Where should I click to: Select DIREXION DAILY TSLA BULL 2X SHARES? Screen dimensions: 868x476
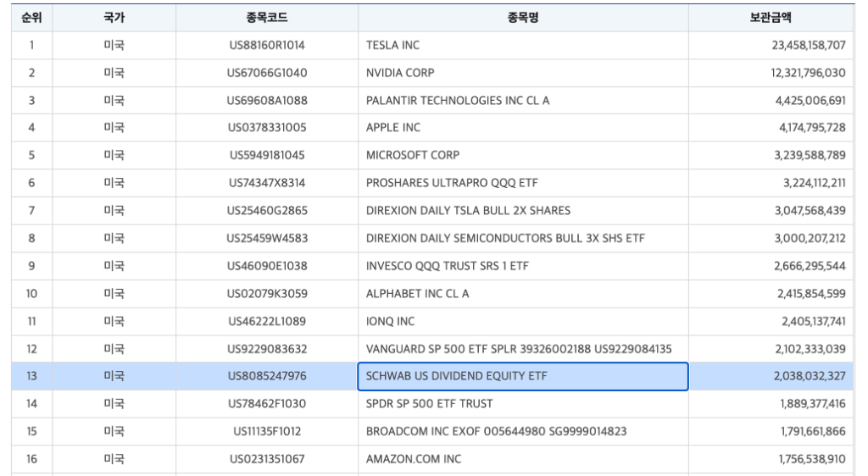coord(523,211)
